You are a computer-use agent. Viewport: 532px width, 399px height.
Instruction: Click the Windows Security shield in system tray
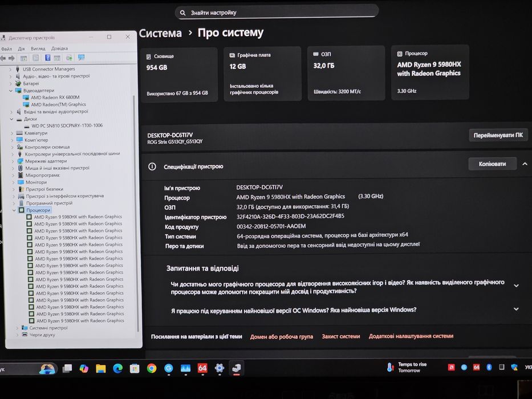point(514,367)
